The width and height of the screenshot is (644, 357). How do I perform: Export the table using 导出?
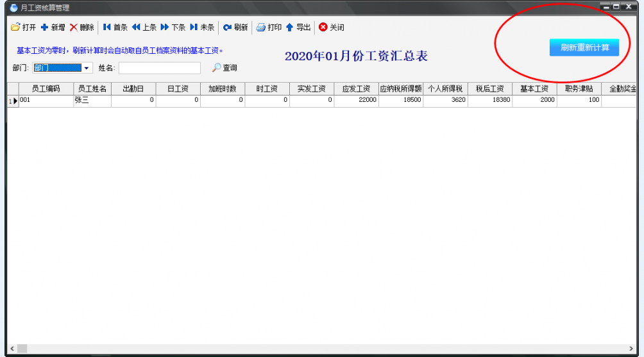click(298, 27)
